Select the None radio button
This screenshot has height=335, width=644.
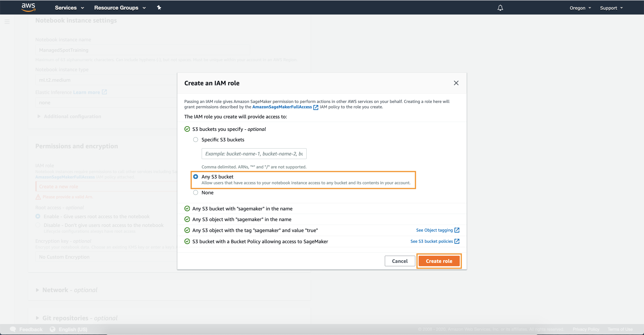(x=195, y=193)
